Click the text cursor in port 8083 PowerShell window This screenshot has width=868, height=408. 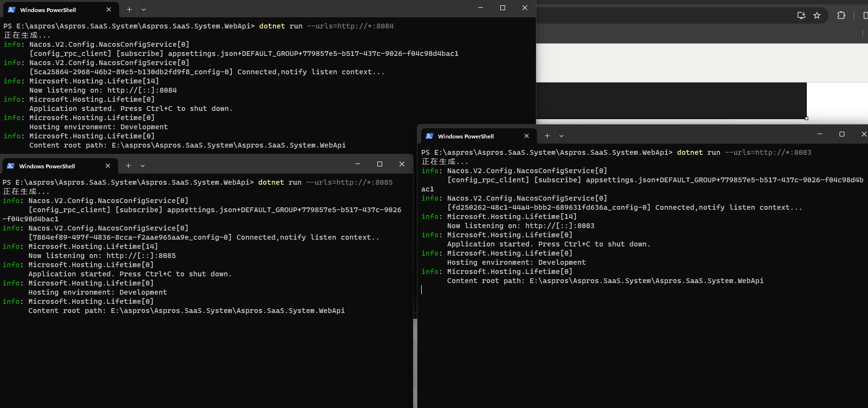tap(422, 289)
